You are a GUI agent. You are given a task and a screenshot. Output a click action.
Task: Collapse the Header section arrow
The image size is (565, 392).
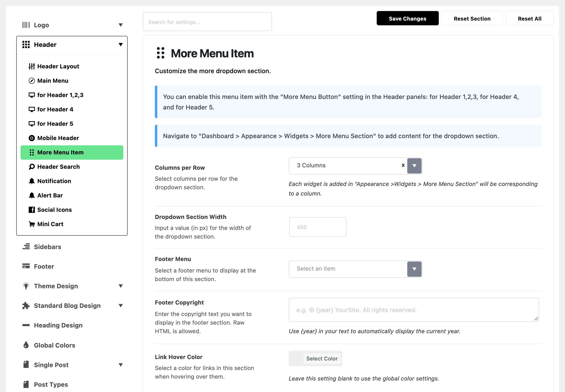coord(120,45)
